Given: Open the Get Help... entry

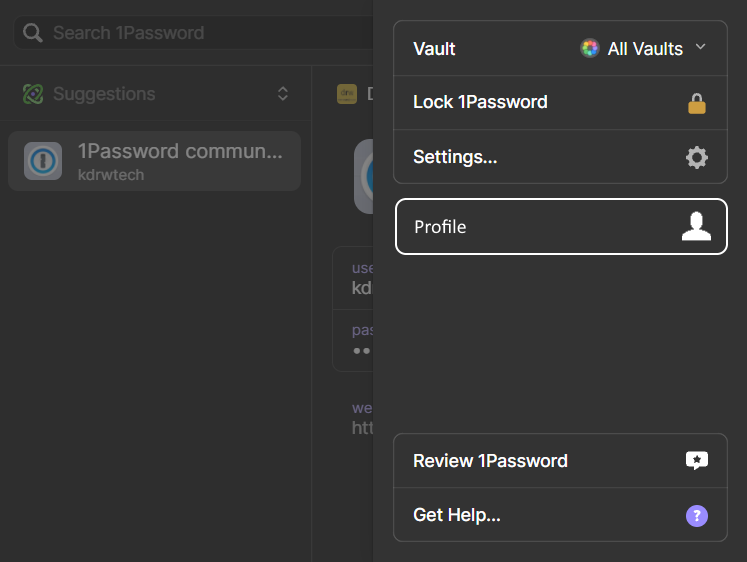Looking at the screenshot, I should (x=457, y=516).
